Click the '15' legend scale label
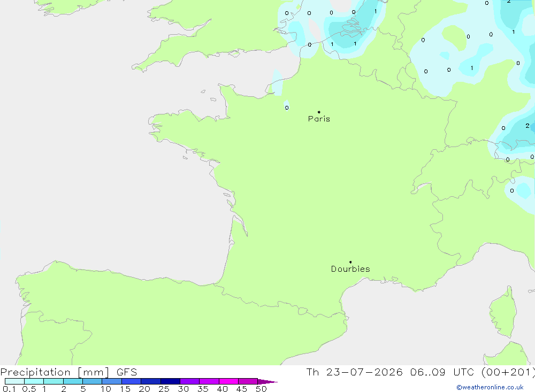Image resolution: width=535 pixels, height=392 pixels. pos(125,389)
